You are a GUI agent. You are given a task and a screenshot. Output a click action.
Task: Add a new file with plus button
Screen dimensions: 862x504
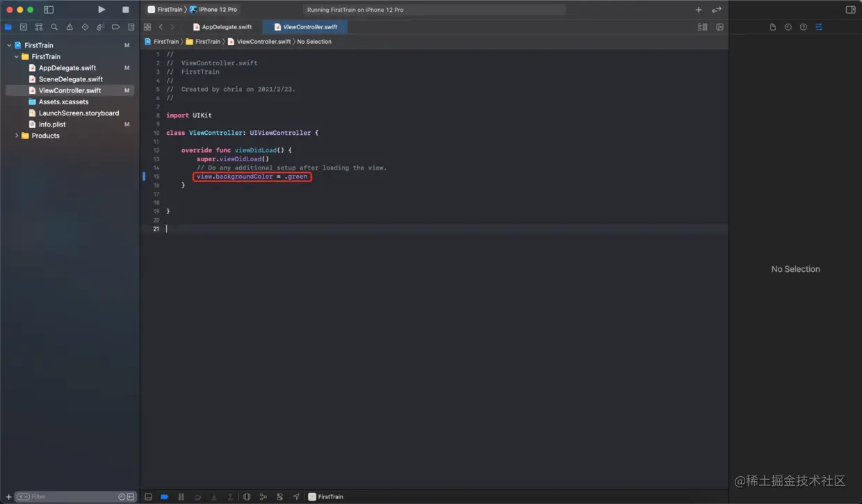coord(8,497)
